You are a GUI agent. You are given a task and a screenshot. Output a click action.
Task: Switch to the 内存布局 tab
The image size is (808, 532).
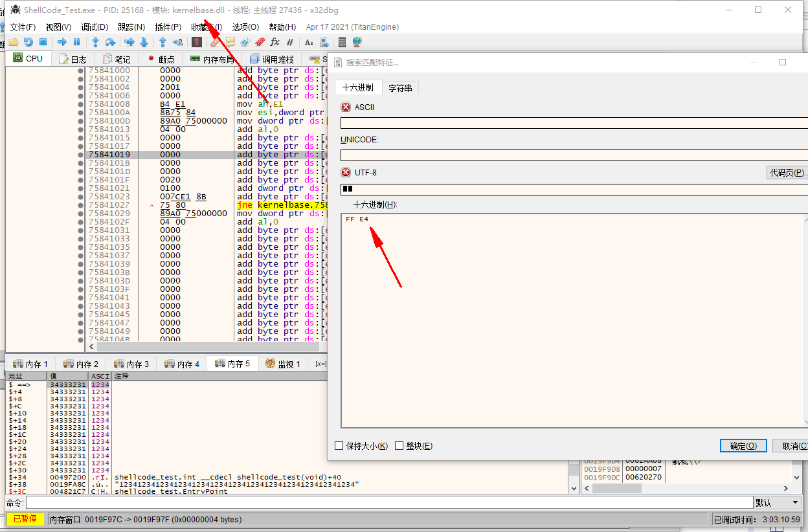coord(212,59)
